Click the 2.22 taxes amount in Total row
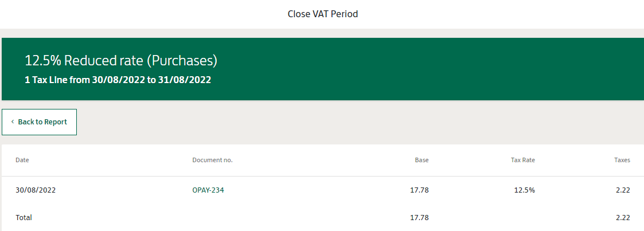 (622, 218)
